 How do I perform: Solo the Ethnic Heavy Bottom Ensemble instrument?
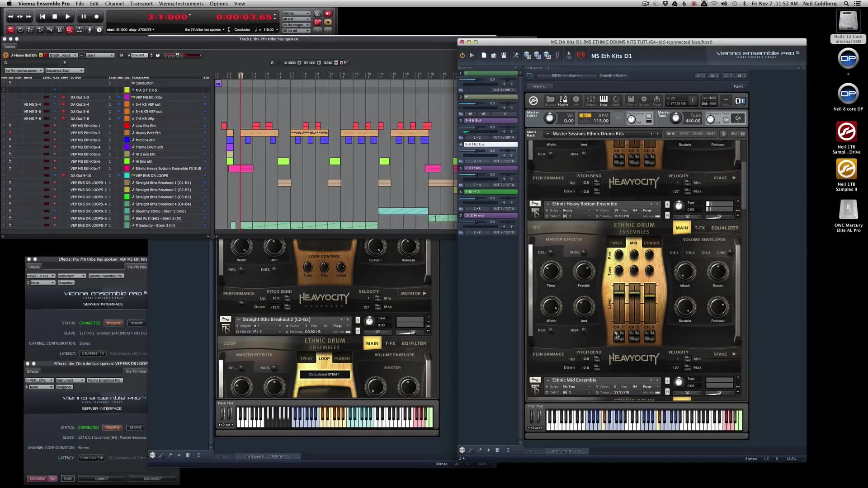[x=667, y=205]
